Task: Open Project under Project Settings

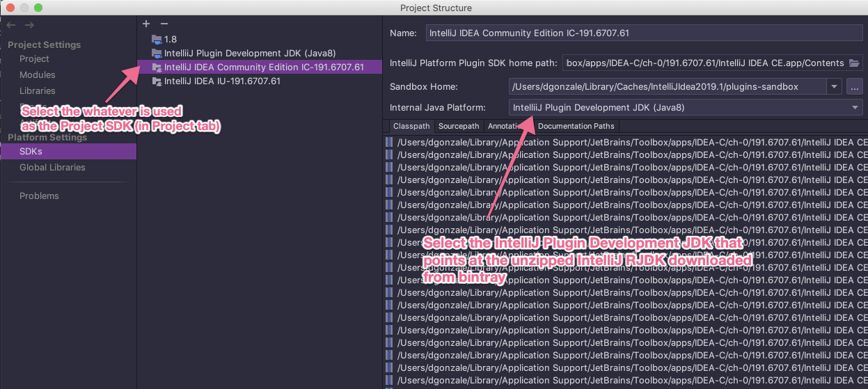Action: [34, 59]
